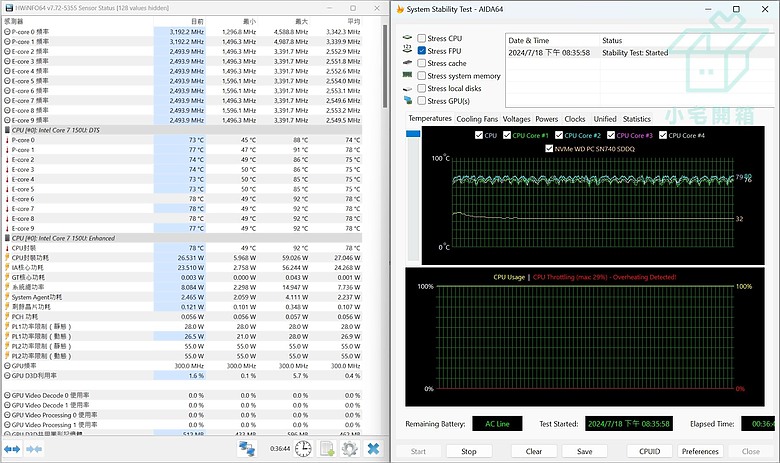The height and width of the screenshot is (463, 780).
Task: Click the icon beside GPU Video Decode 0 使用率
Action: (x=7, y=395)
